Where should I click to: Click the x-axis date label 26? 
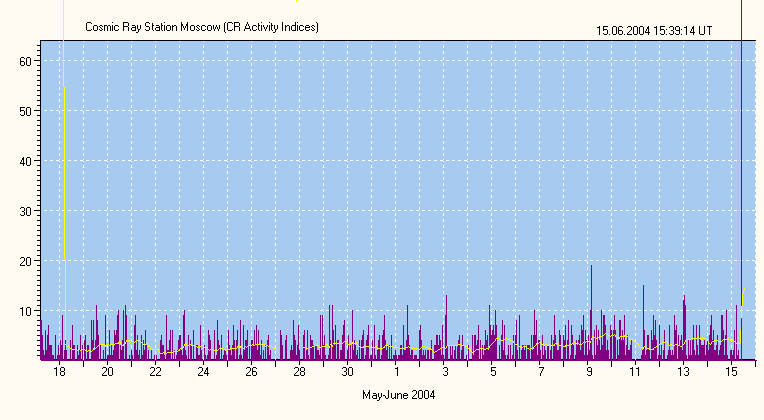(251, 372)
